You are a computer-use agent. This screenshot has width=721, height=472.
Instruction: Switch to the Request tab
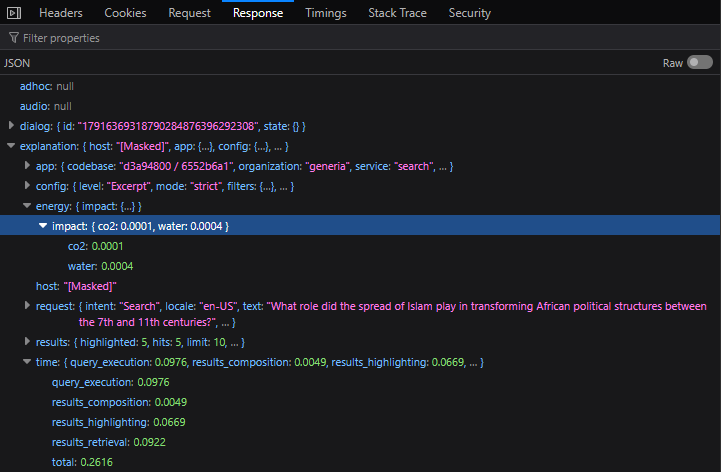pyautogui.click(x=189, y=13)
